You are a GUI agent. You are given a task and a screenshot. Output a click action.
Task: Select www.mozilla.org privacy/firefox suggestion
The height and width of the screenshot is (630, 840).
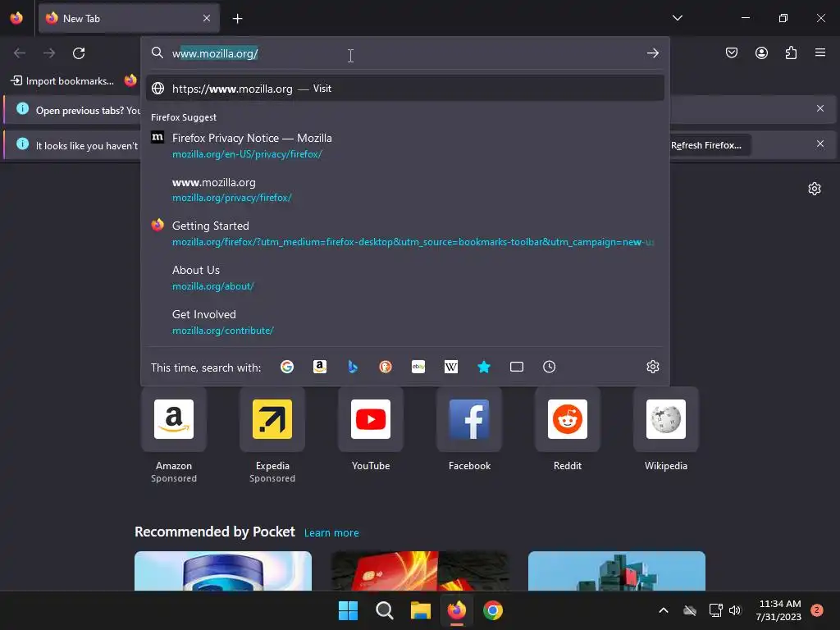tap(405, 189)
